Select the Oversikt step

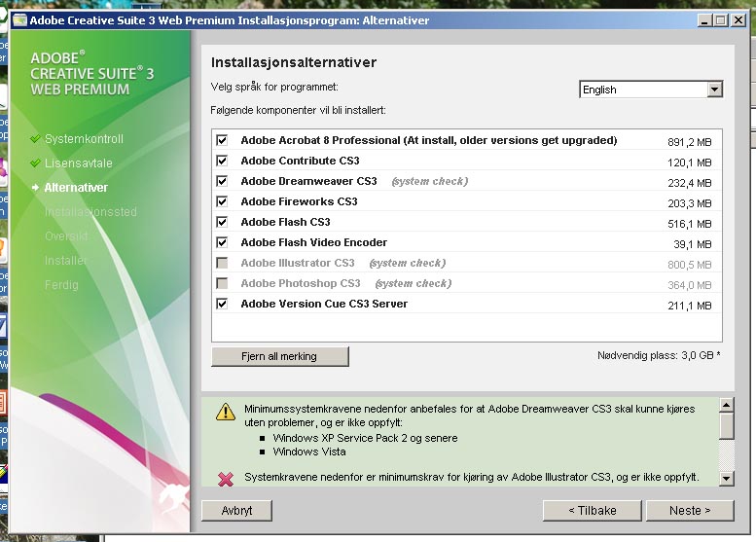66,236
